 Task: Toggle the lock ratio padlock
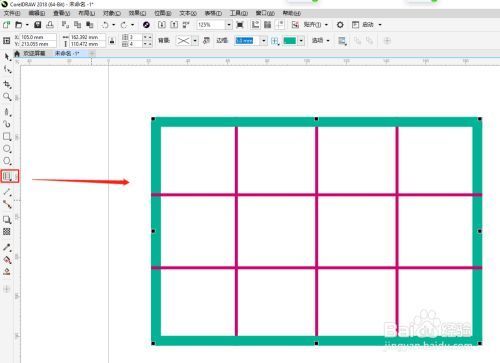112,41
